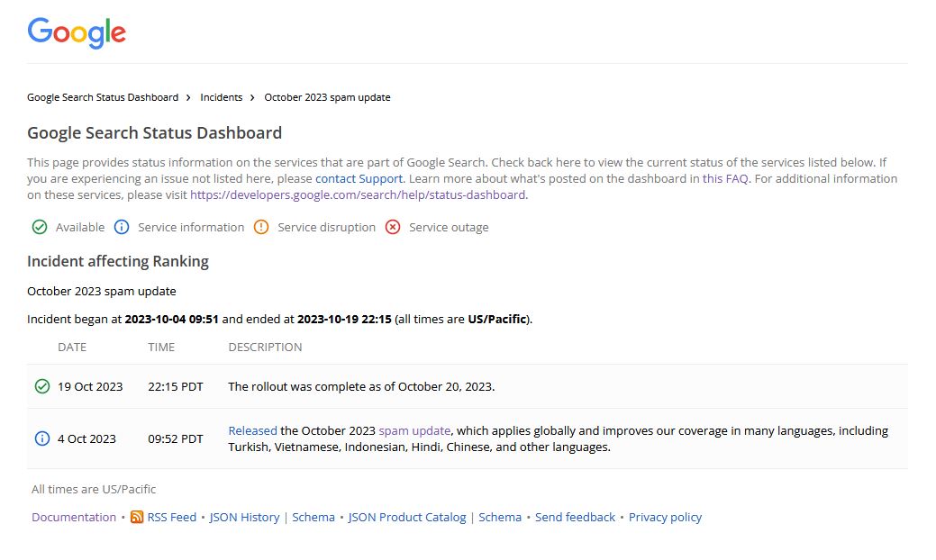Image resolution: width=936 pixels, height=560 pixels.
Task: Click the red Service outage legend icon
Action: coord(393,227)
